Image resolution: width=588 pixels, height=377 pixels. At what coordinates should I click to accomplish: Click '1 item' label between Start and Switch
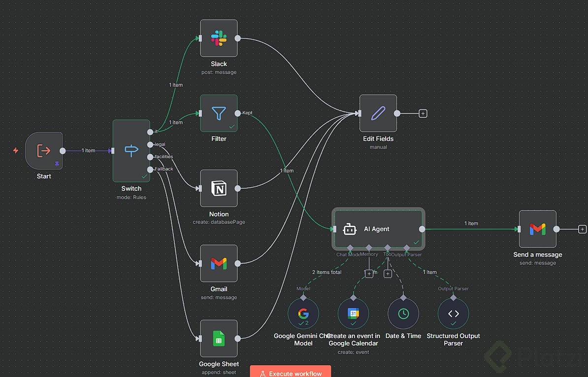[88, 150]
